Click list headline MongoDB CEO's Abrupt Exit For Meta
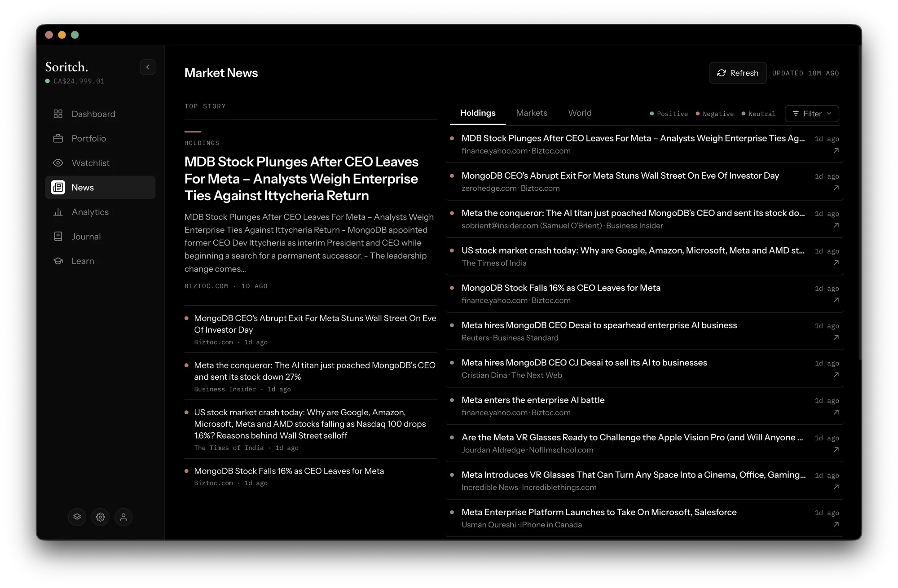The image size is (898, 588). click(620, 176)
